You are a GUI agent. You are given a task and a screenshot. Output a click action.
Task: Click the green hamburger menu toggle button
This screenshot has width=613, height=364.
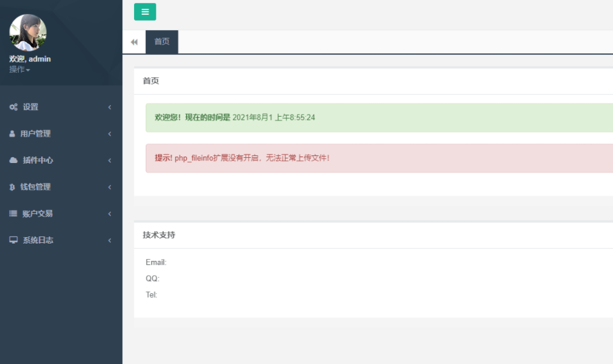coord(145,12)
